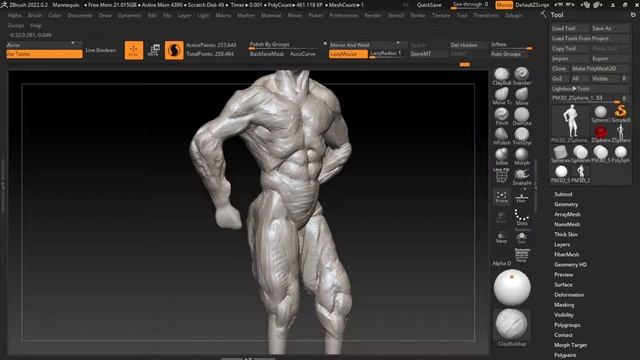Click the Move gizmo mode icon
The height and width of the screenshot is (360, 640).
click(154, 50)
